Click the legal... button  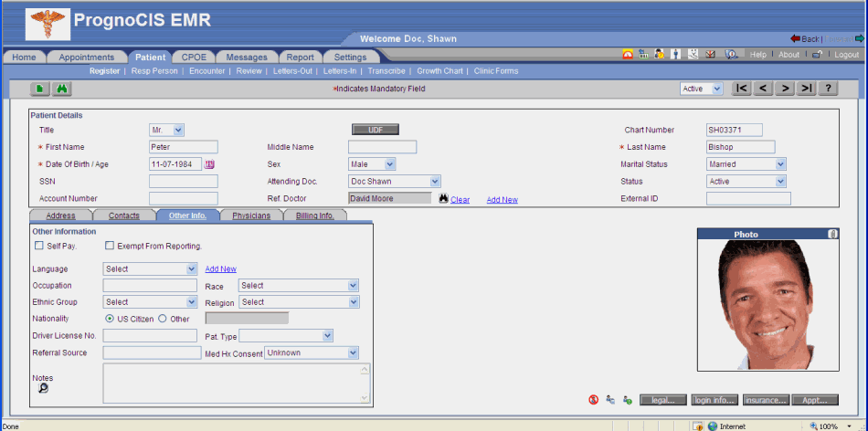[x=663, y=400]
